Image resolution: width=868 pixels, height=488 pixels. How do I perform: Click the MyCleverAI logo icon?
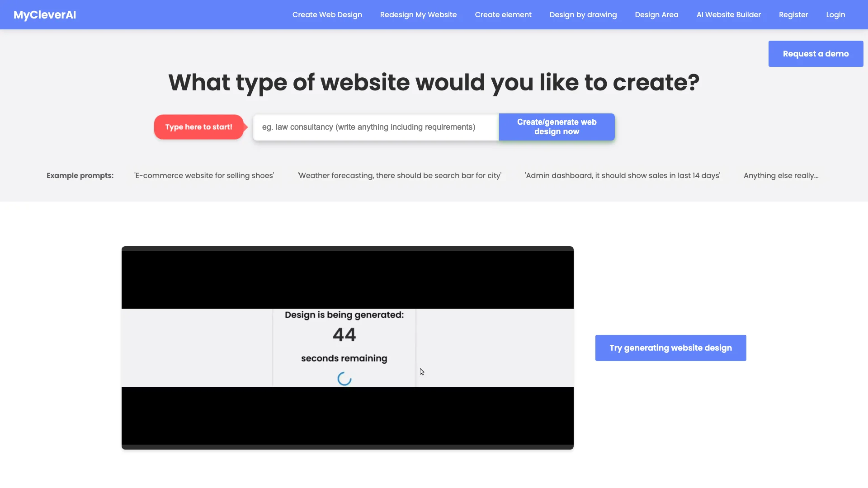[45, 14]
